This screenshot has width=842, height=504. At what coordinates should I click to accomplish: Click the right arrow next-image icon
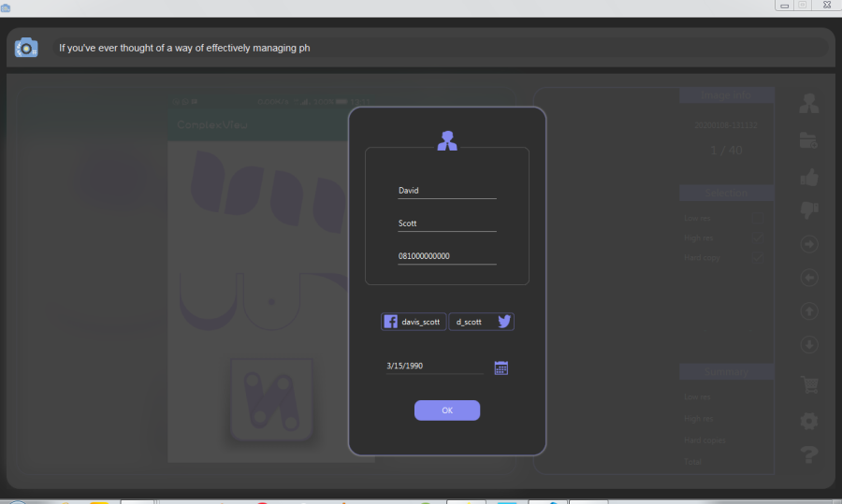pyautogui.click(x=809, y=244)
